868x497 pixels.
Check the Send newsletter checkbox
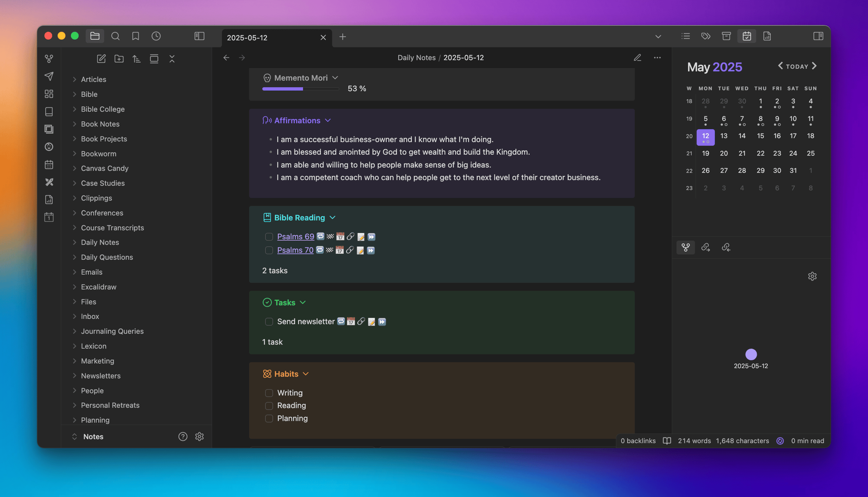(269, 322)
